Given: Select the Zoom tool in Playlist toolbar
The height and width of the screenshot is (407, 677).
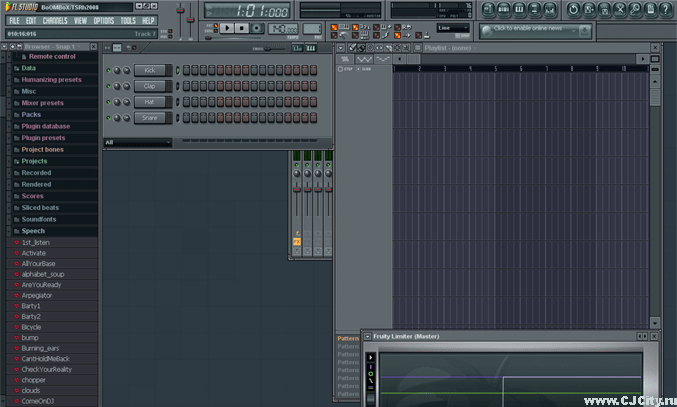Looking at the screenshot, I should click(x=406, y=48).
